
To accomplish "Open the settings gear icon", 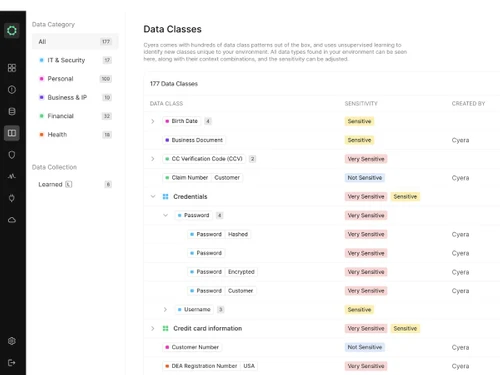I will coord(12,341).
